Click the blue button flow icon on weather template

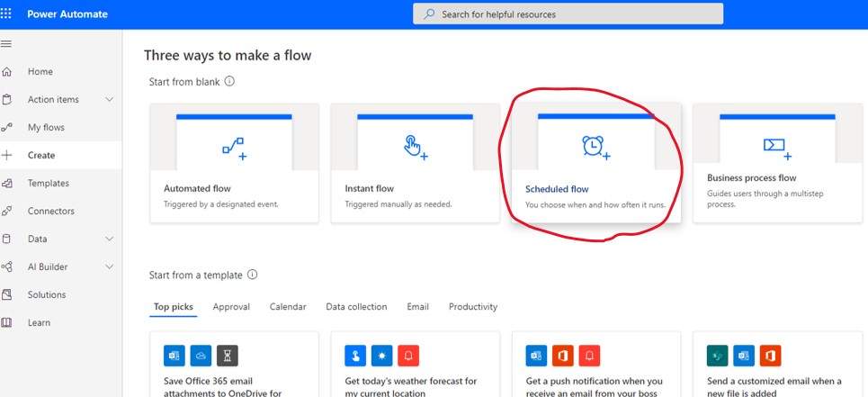[355, 356]
